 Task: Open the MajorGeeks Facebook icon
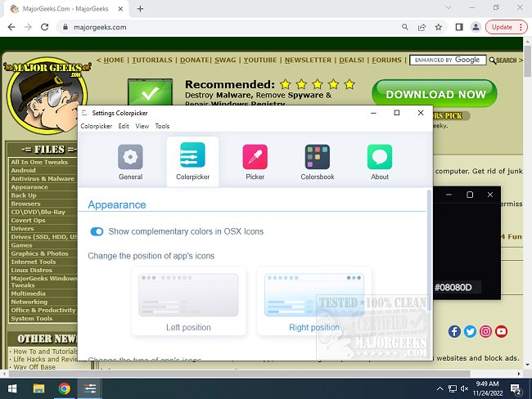click(x=454, y=331)
